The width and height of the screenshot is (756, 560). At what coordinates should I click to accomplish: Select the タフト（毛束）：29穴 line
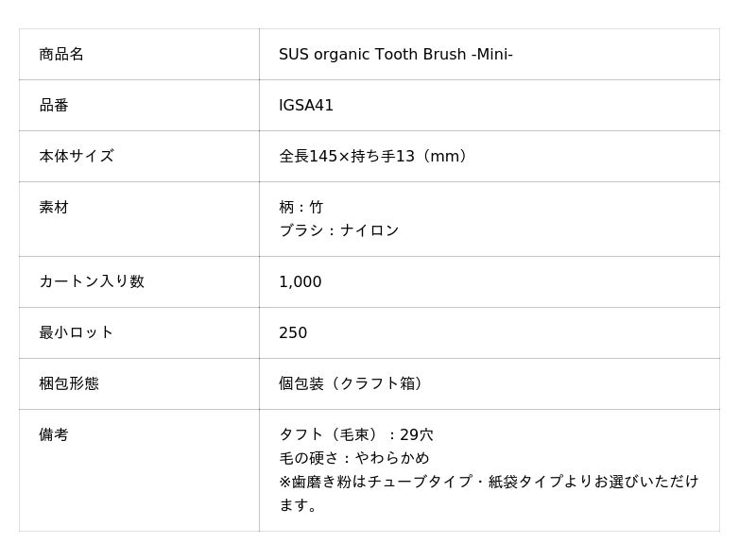[356, 435]
